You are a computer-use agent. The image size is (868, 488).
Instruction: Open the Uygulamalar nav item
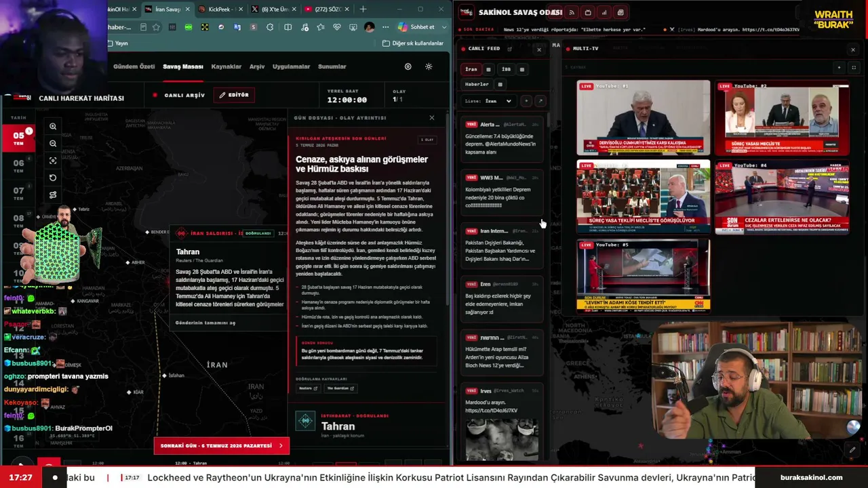pyautogui.click(x=291, y=66)
